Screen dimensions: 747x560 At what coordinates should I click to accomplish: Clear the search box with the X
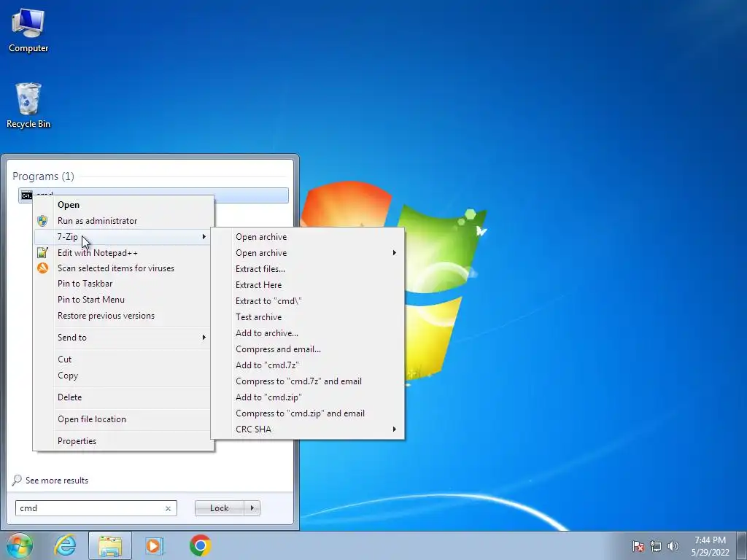[168, 508]
